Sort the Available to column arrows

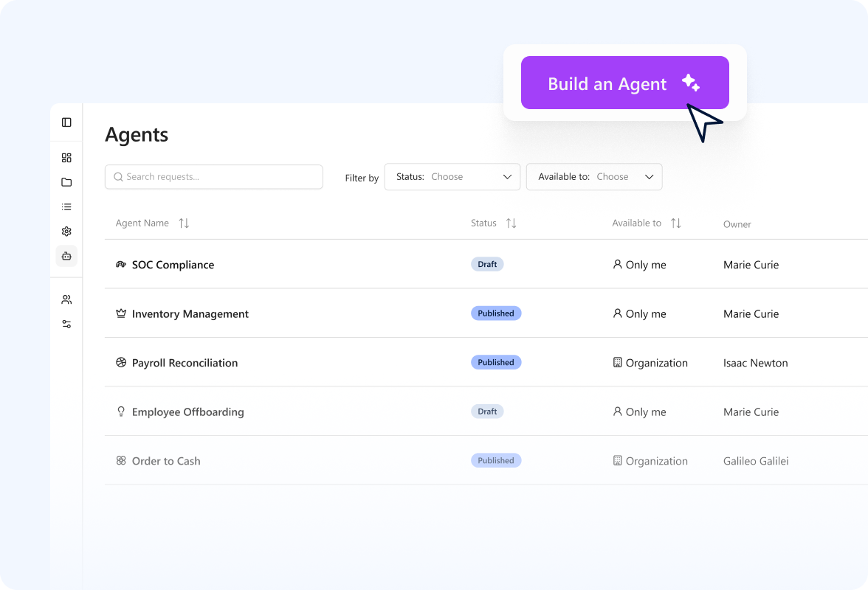pos(676,223)
